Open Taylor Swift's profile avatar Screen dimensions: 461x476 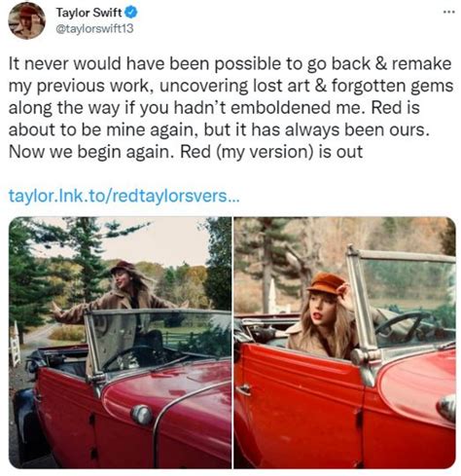[26, 20]
